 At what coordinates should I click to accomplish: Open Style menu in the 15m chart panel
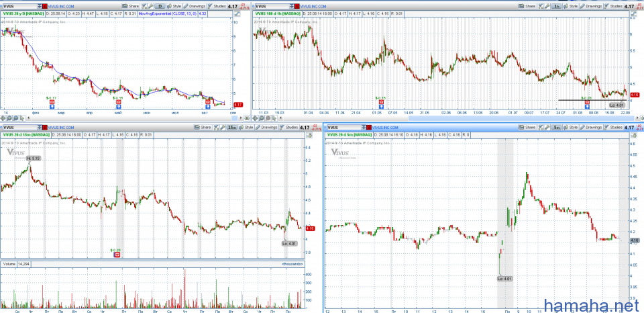point(246,128)
